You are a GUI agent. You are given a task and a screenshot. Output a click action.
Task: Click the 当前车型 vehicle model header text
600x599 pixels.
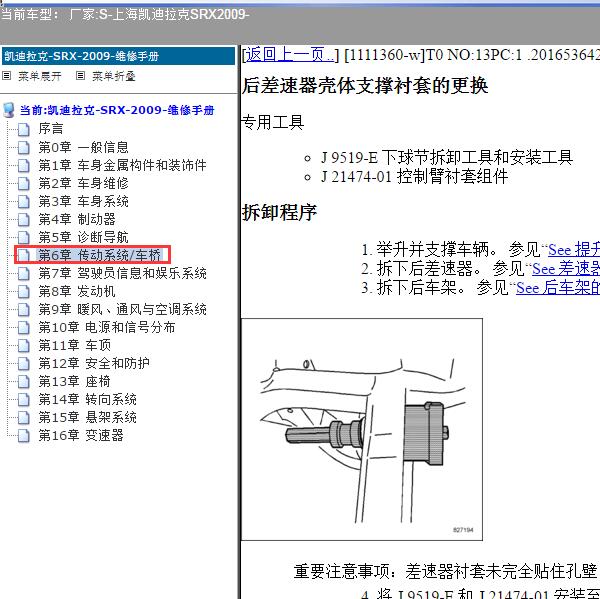(x=125, y=15)
